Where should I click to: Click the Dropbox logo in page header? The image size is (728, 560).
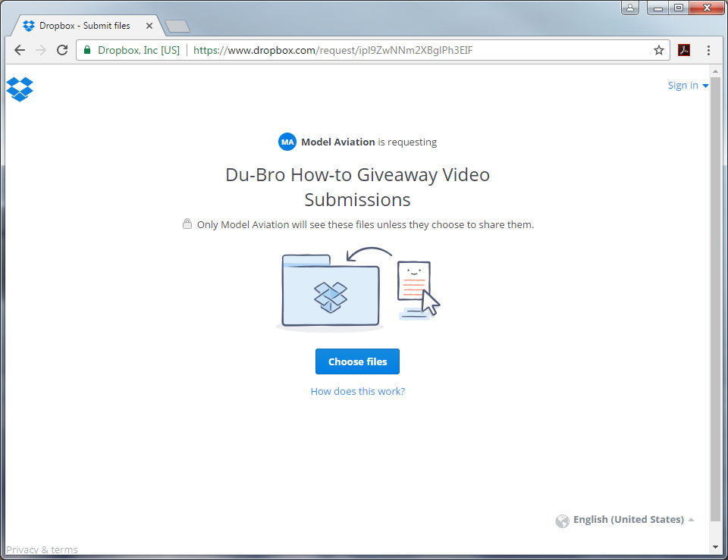point(20,89)
